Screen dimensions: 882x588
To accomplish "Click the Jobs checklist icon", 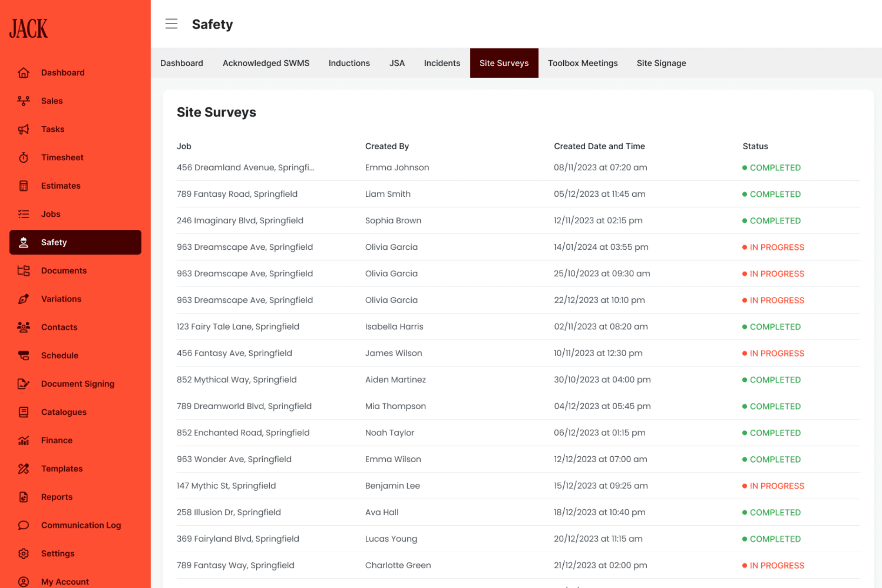I will [24, 214].
